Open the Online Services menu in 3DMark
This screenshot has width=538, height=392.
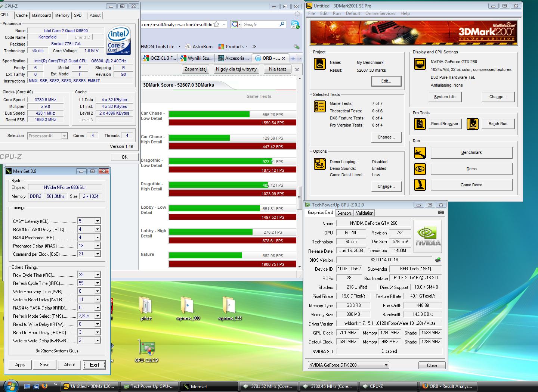380,13
